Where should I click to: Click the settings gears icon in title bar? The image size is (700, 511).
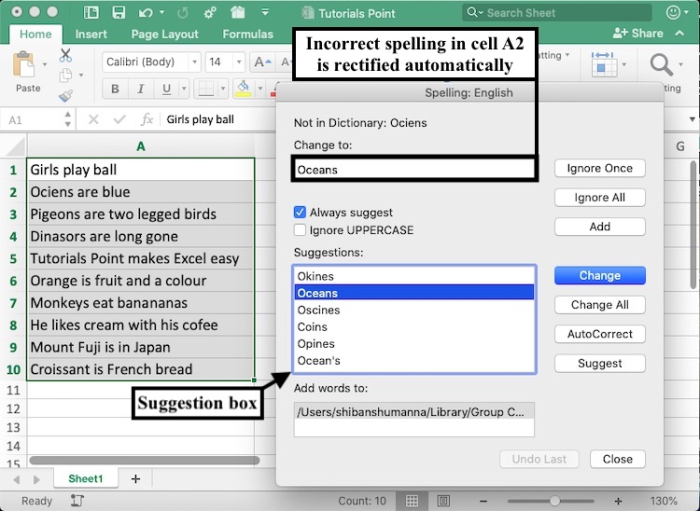(210, 13)
